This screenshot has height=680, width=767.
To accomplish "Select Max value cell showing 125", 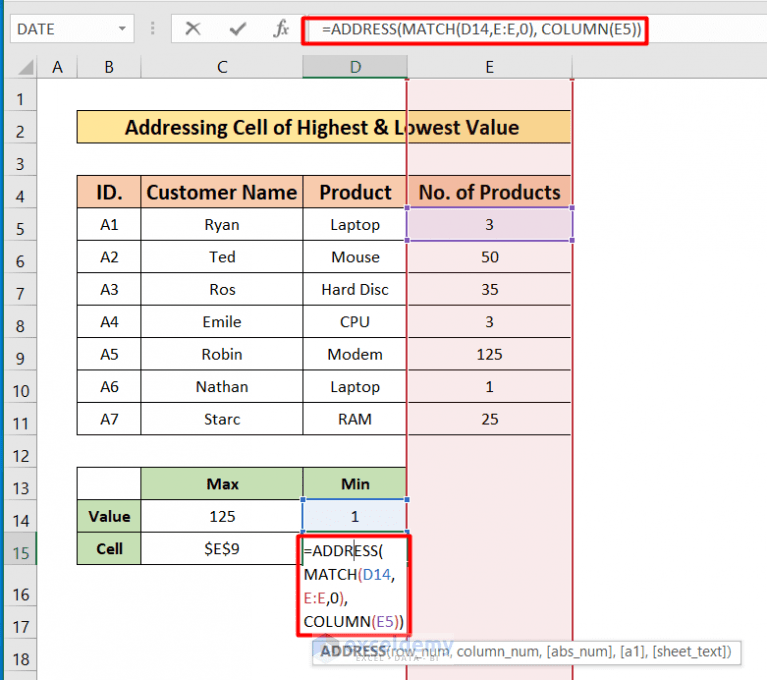I will [x=222, y=516].
